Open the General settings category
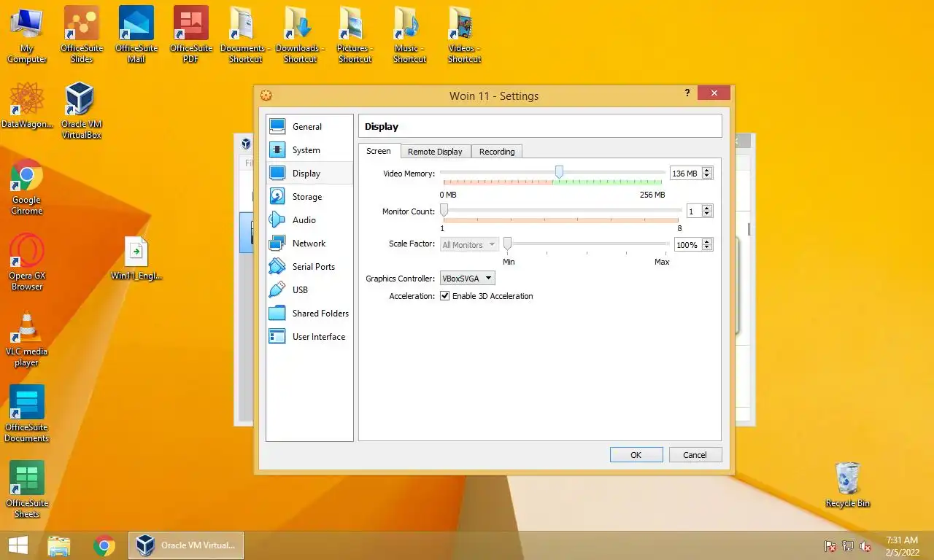This screenshot has height=560, width=934. tap(309, 126)
